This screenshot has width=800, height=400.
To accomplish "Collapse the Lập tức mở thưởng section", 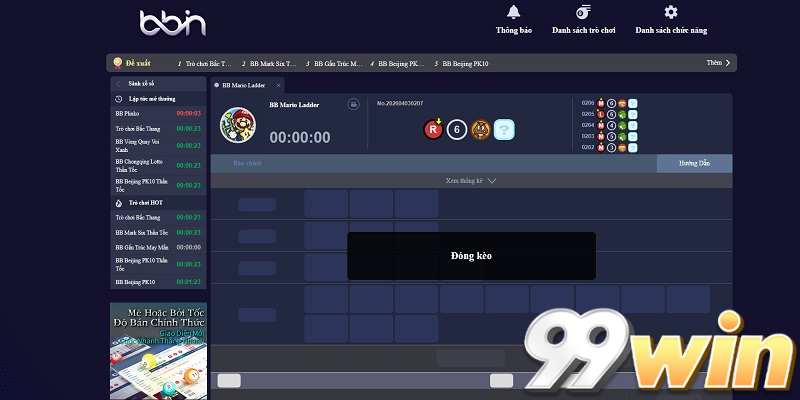I will click(x=158, y=99).
